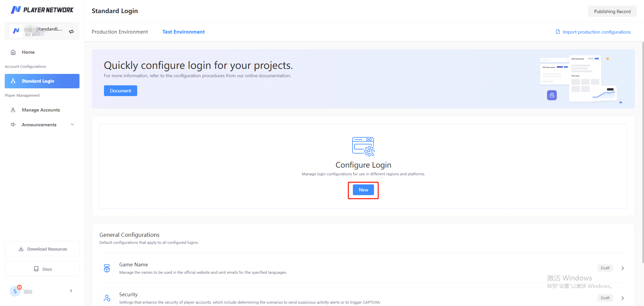The height and width of the screenshot is (306, 644).
Task: Click the Docs book icon
Action: [x=36, y=269]
